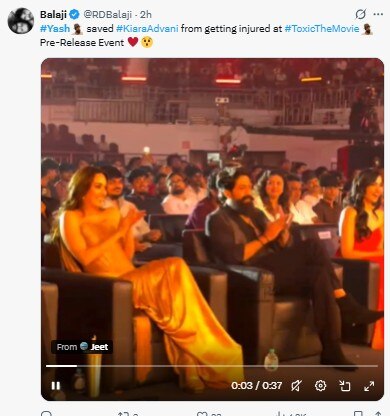This screenshot has height=416, width=390.
Task: Click the Balaji display name
Action: [53, 14]
